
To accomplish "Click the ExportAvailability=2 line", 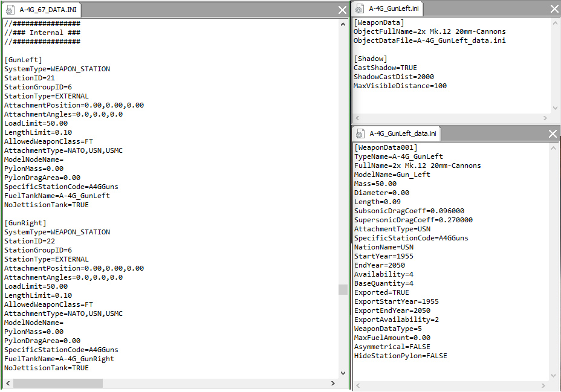I will 397,320.
